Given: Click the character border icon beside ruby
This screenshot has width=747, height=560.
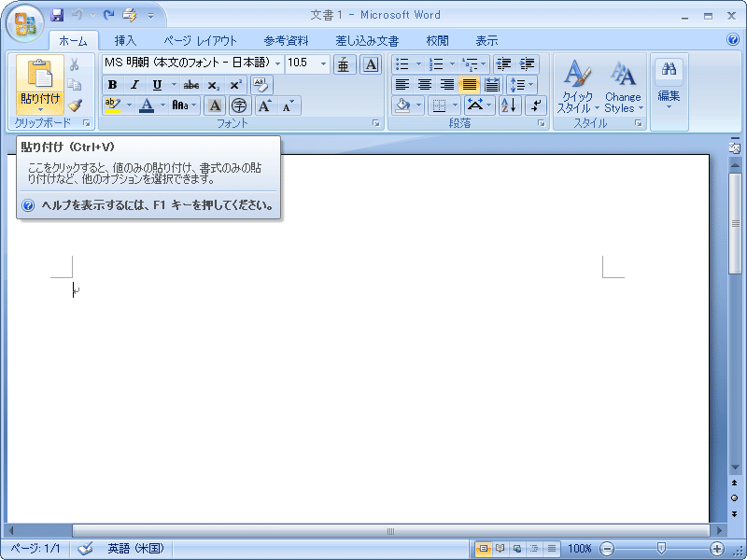Looking at the screenshot, I should tap(371, 64).
